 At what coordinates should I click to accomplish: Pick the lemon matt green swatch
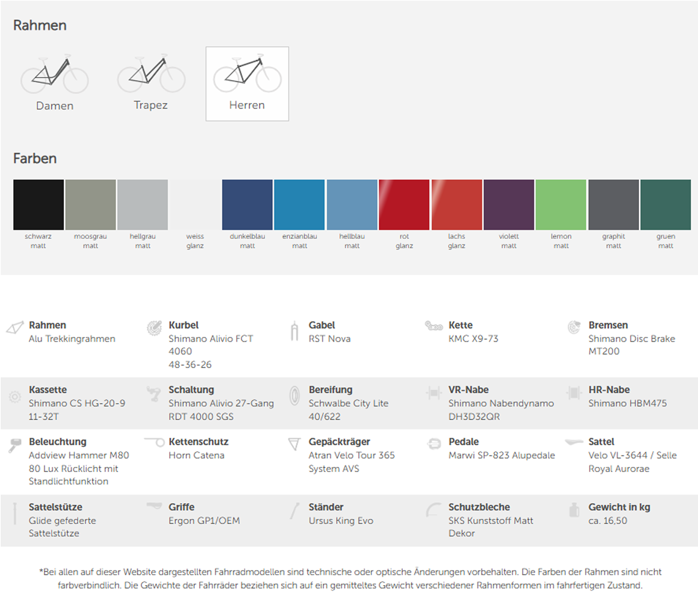(561, 205)
